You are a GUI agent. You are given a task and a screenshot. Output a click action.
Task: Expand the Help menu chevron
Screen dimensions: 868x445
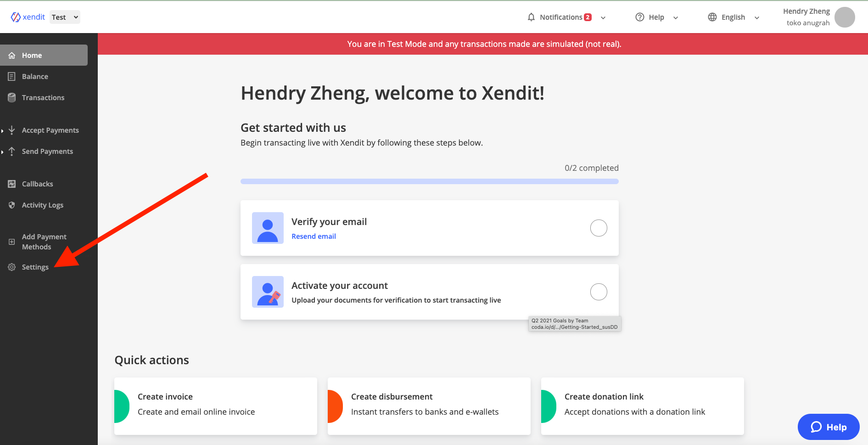click(x=676, y=18)
